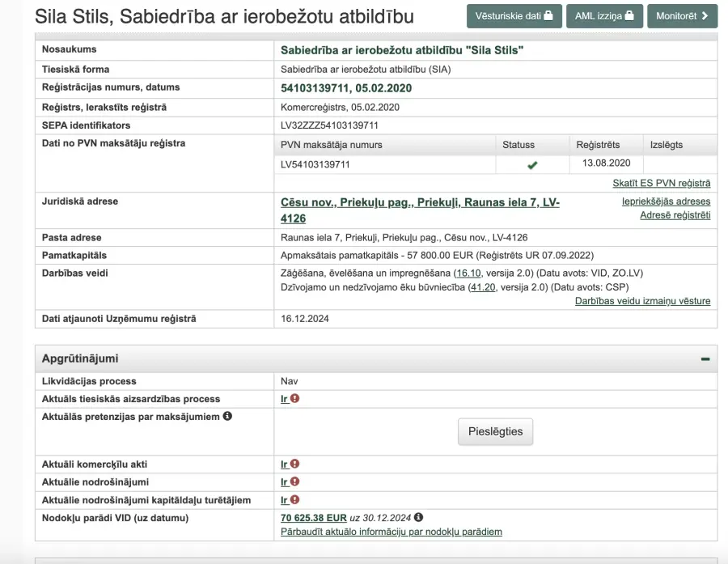Open tax debt amount 70 625.38 EUR link
The height and width of the screenshot is (564, 728).
(x=313, y=518)
